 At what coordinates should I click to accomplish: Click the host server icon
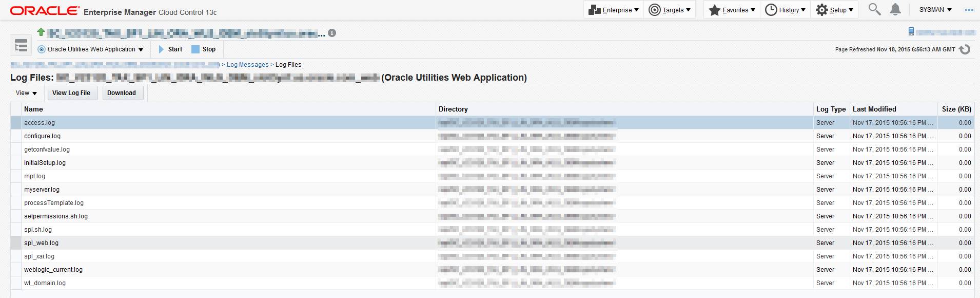[x=911, y=32]
